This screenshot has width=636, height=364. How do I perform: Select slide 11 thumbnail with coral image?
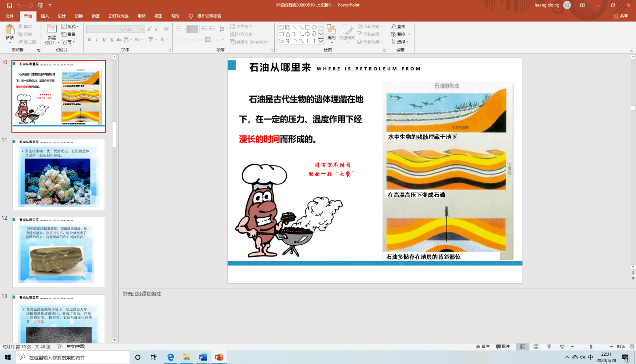click(58, 175)
